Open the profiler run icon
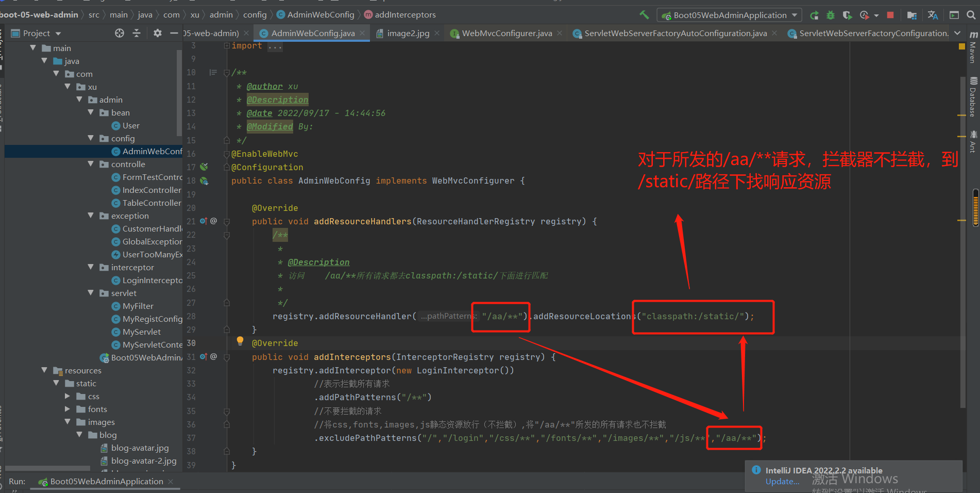Image resolution: width=980 pixels, height=493 pixels. (865, 15)
